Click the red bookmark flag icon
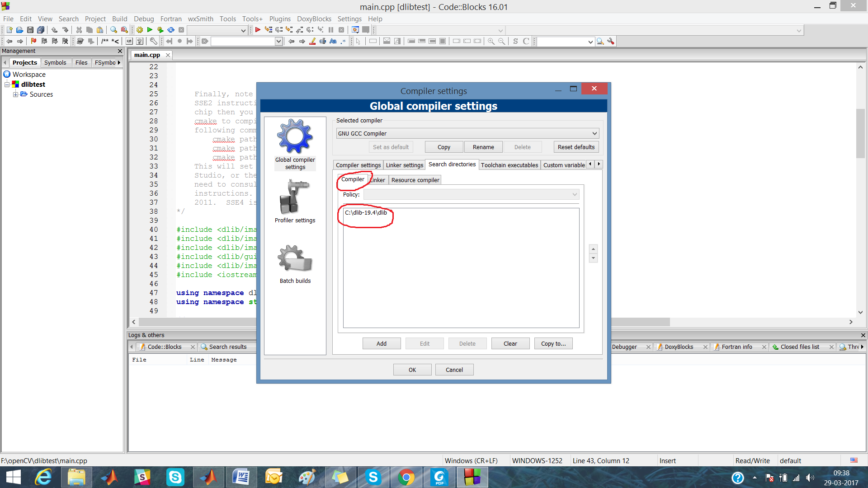 [x=33, y=41]
